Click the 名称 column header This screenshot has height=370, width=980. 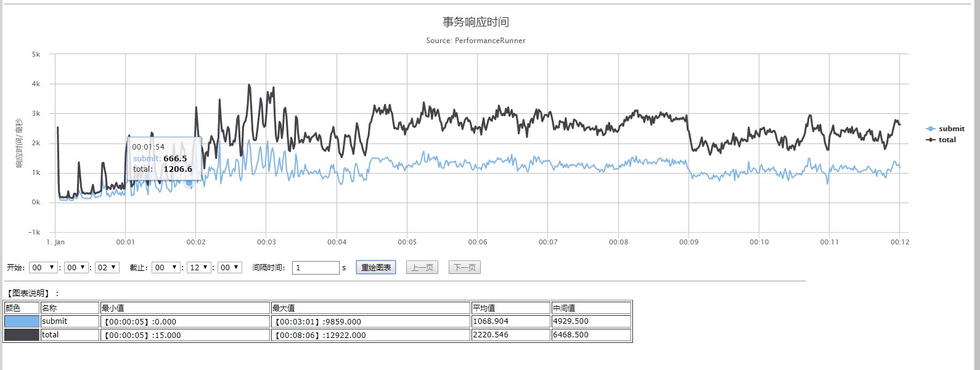[70, 308]
